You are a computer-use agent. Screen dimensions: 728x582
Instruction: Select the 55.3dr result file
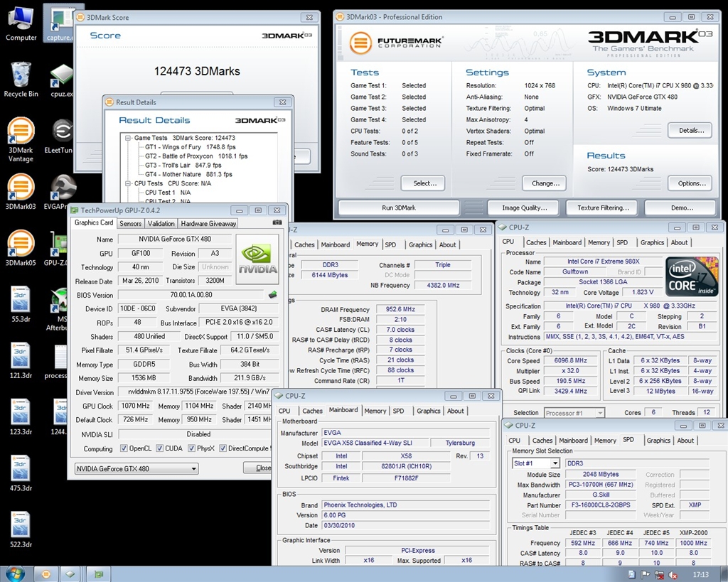[21, 304]
